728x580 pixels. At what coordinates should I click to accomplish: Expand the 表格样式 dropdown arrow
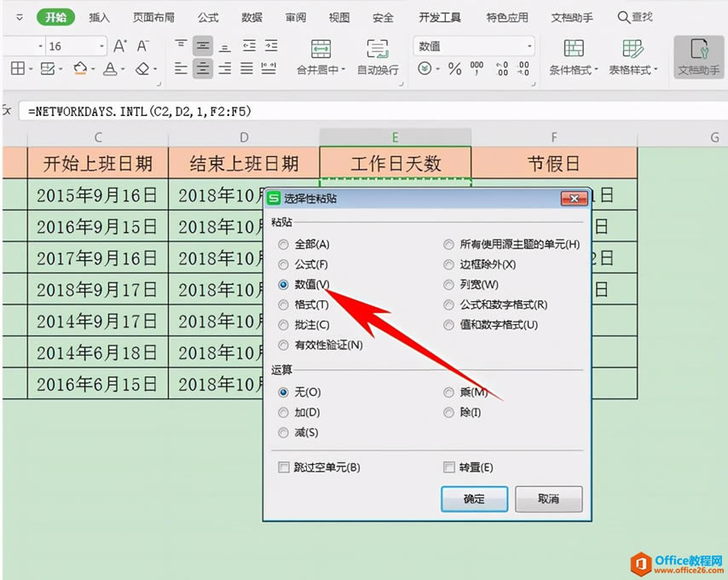(x=656, y=70)
